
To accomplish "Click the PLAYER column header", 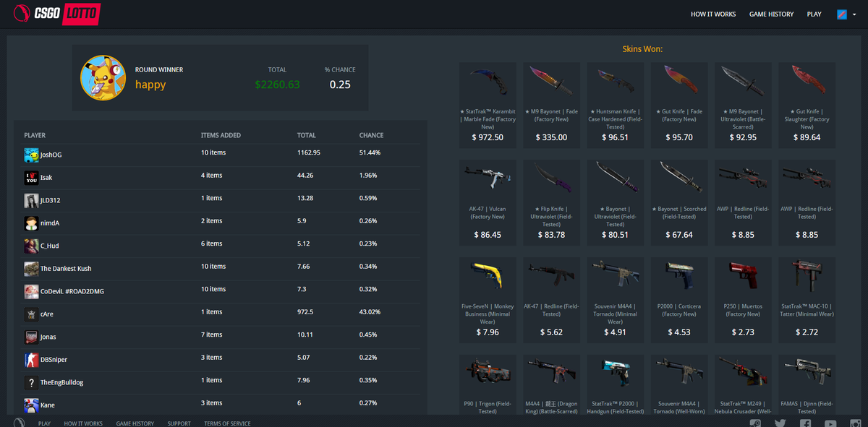I will coord(35,135).
